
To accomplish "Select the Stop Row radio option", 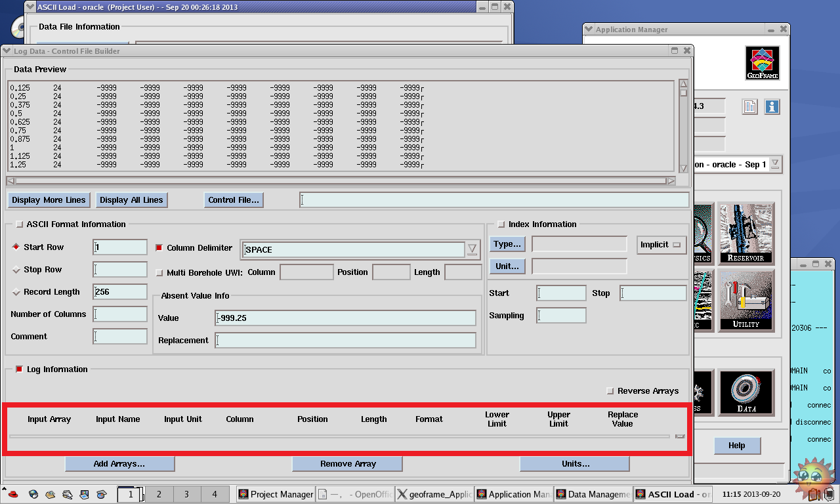I will (16, 270).
